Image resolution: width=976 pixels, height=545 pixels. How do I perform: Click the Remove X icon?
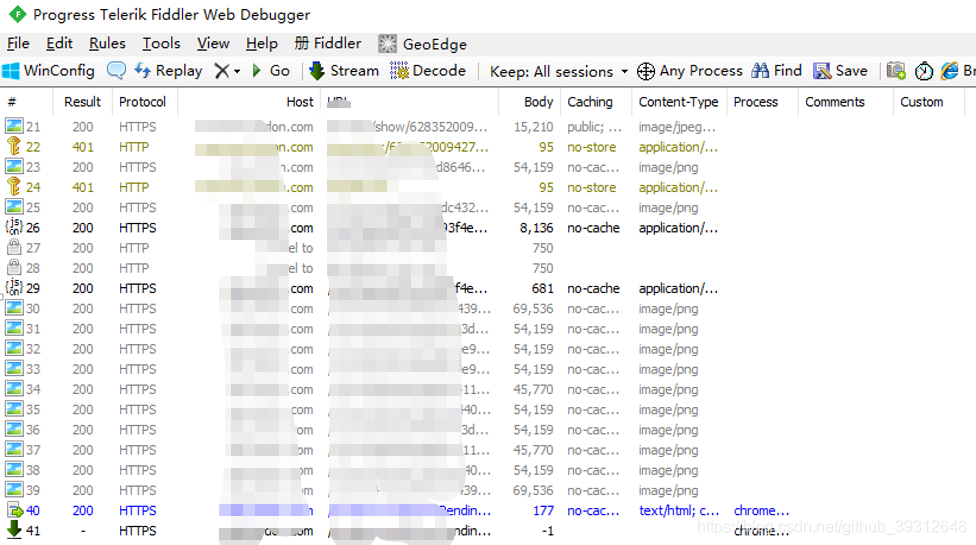click(222, 71)
